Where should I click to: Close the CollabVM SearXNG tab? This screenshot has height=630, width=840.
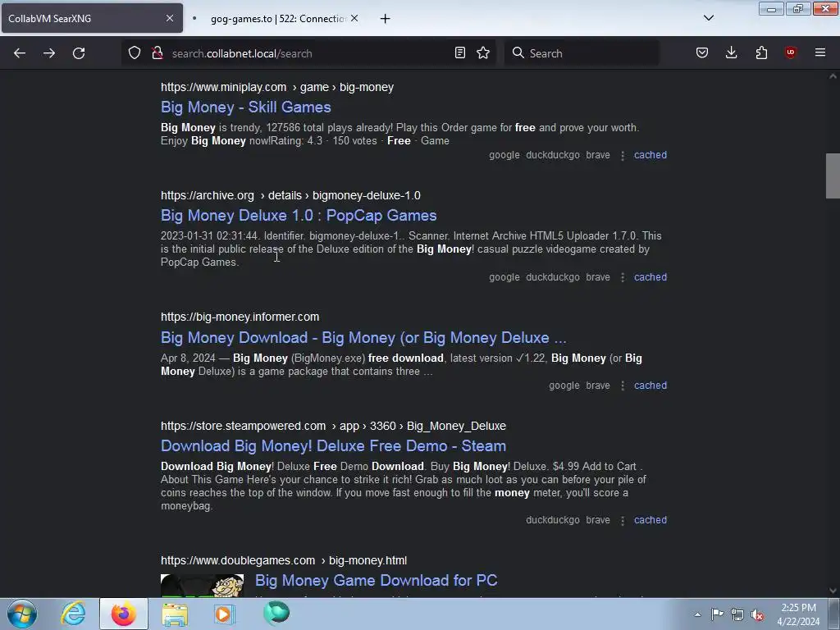170,18
